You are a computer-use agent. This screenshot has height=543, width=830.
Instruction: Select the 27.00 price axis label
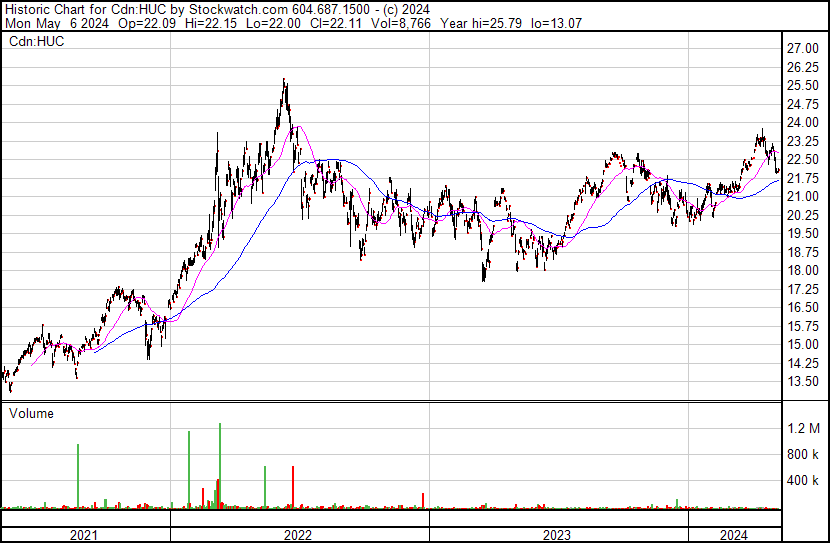coord(802,49)
